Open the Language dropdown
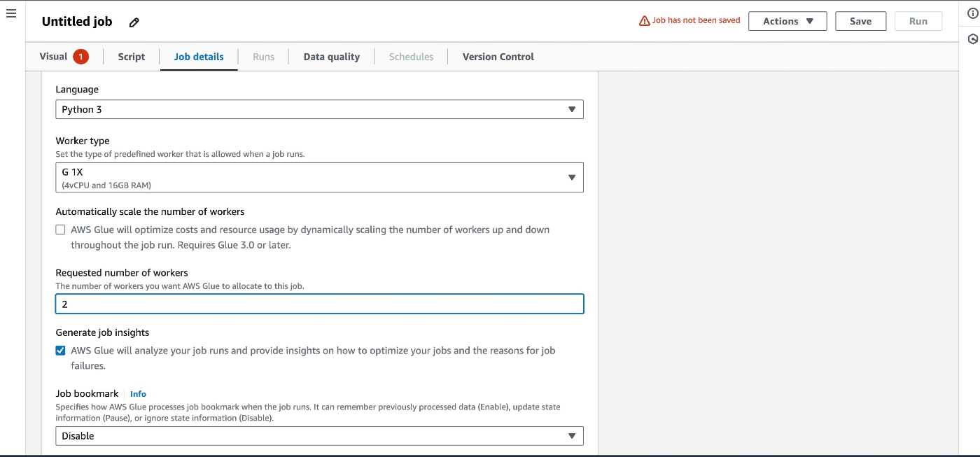The width and height of the screenshot is (980, 457). pos(319,109)
